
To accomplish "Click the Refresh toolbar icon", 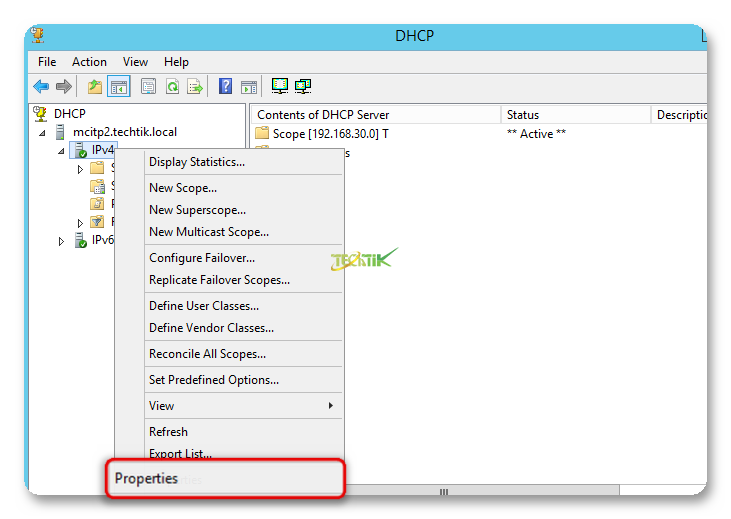I will pyautogui.click(x=172, y=87).
